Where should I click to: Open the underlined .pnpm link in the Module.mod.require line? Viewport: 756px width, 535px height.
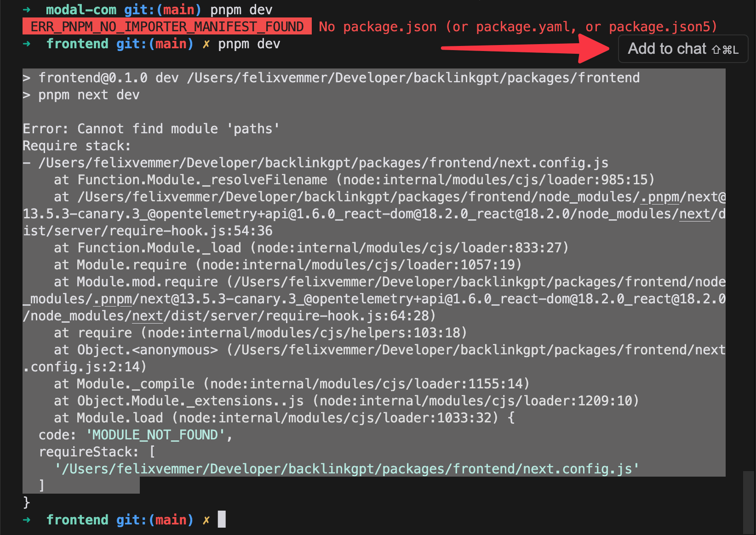pos(113,299)
